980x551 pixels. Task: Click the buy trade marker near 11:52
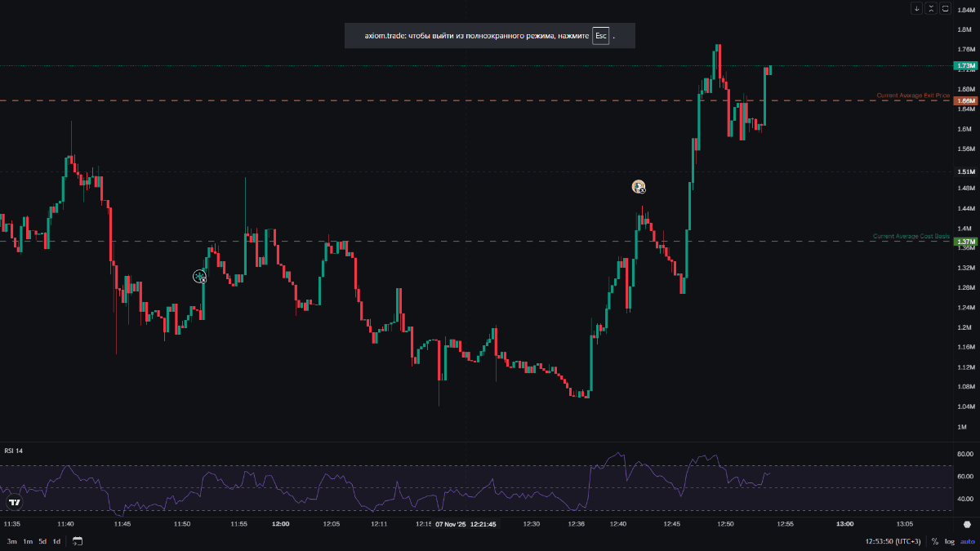[x=200, y=277]
